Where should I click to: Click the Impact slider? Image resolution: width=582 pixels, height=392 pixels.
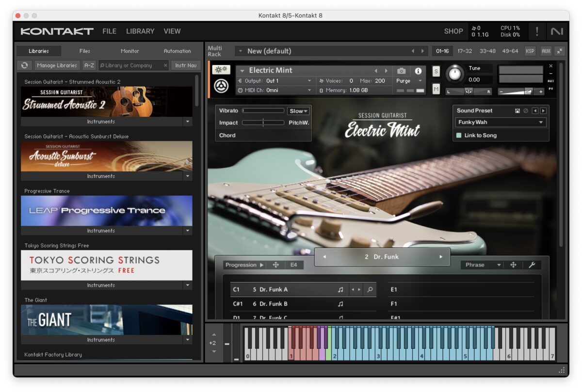[x=263, y=123]
